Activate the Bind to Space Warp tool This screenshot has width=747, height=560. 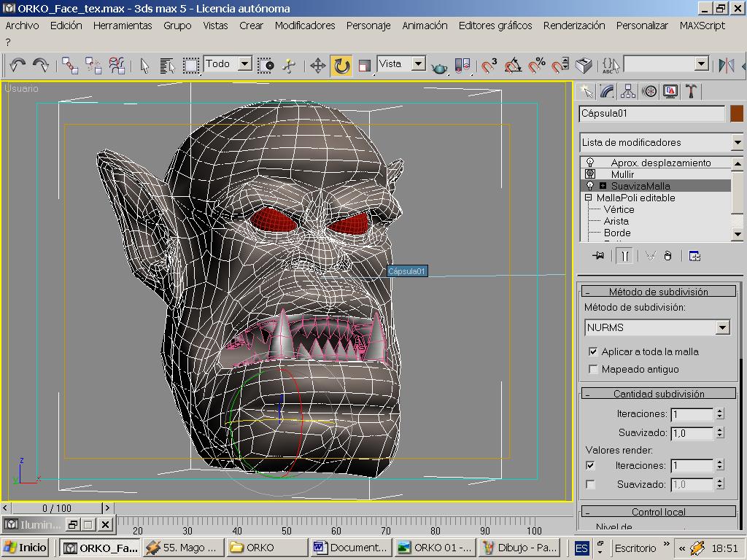point(117,65)
